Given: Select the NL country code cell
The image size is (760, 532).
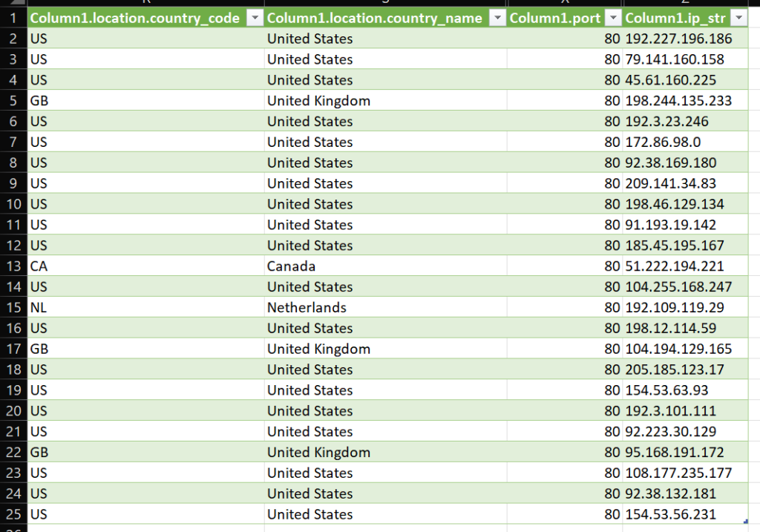Looking at the screenshot, I should click(x=145, y=307).
